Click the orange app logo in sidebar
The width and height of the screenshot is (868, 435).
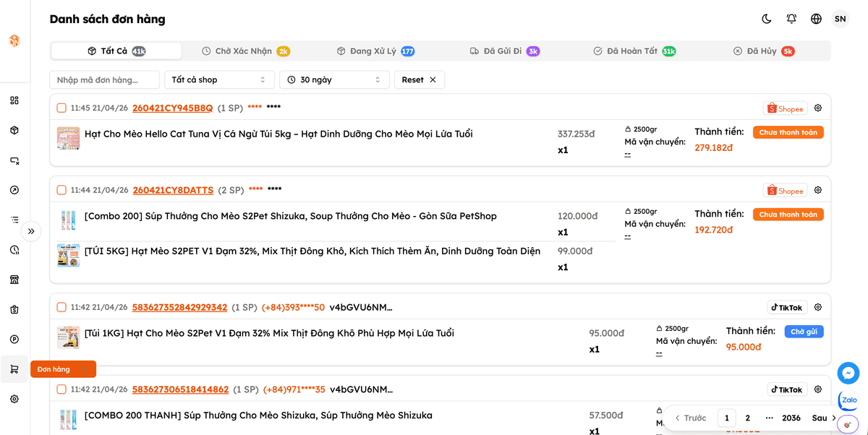tap(14, 41)
